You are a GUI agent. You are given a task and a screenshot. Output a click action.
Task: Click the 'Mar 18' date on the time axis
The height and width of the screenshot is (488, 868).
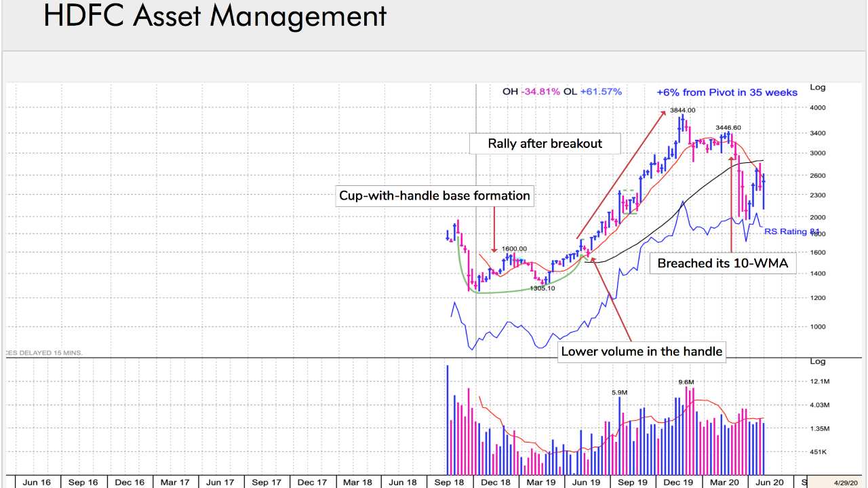click(x=357, y=483)
